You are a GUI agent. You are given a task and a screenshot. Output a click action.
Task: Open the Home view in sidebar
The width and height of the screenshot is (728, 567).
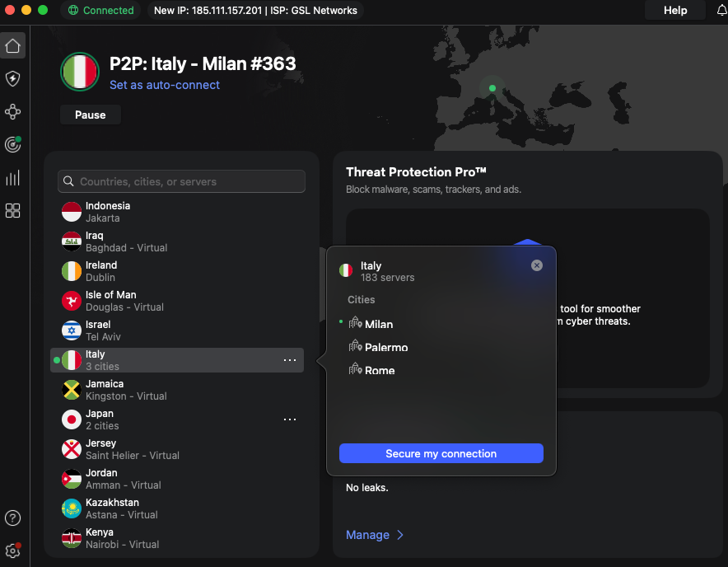point(12,45)
